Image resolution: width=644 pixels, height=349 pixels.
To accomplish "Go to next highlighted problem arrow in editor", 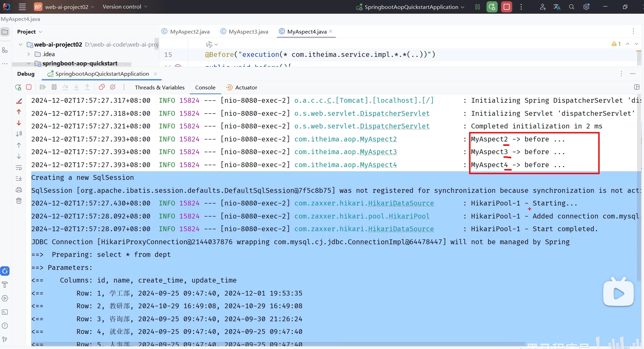I will pos(636,44).
